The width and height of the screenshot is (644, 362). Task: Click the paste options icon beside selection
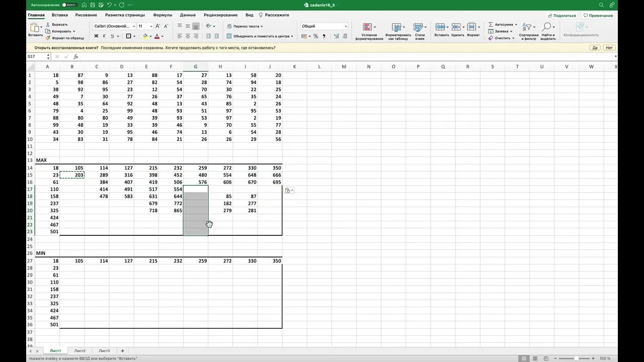coord(289,191)
